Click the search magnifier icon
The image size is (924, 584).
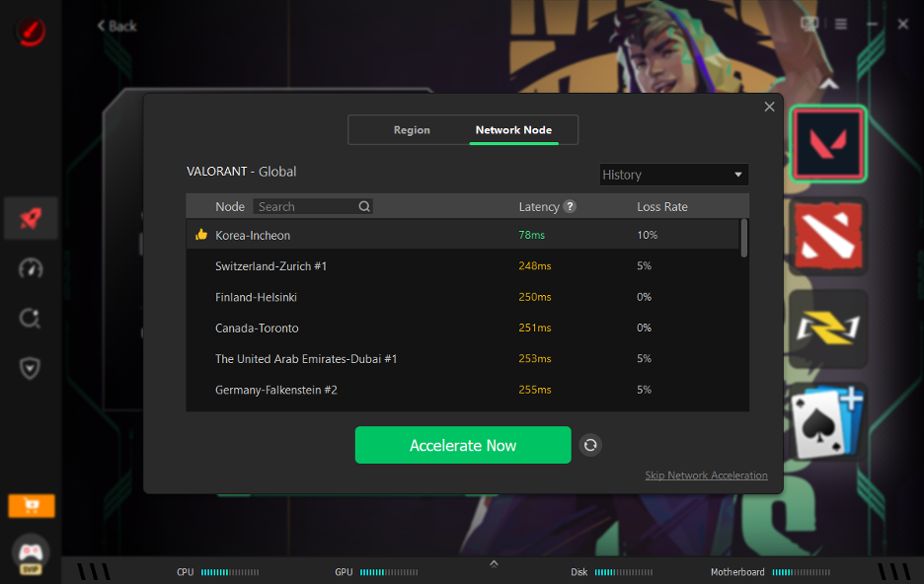pyautogui.click(x=364, y=206)
